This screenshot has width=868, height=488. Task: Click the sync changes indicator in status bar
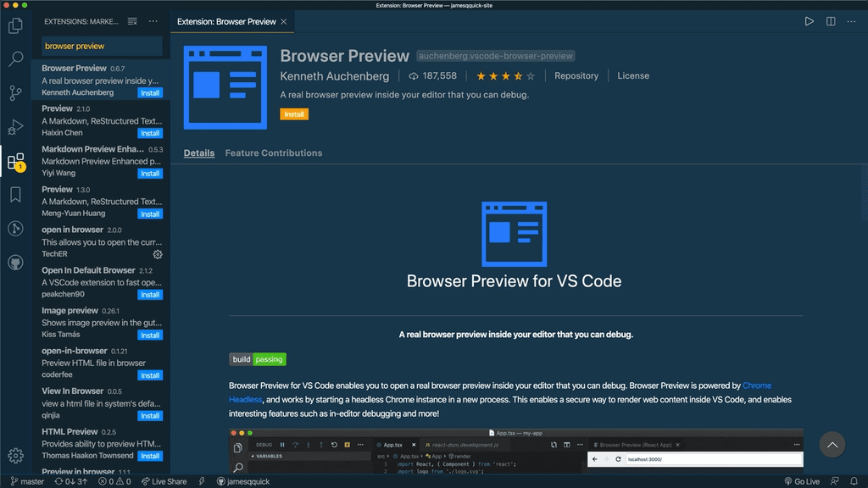(70, 481)
